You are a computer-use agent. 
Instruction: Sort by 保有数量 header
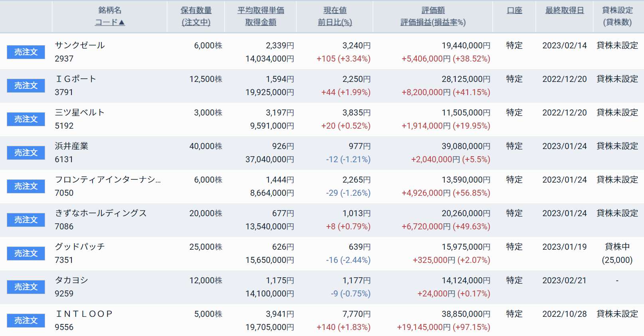(x=196, y=10)
